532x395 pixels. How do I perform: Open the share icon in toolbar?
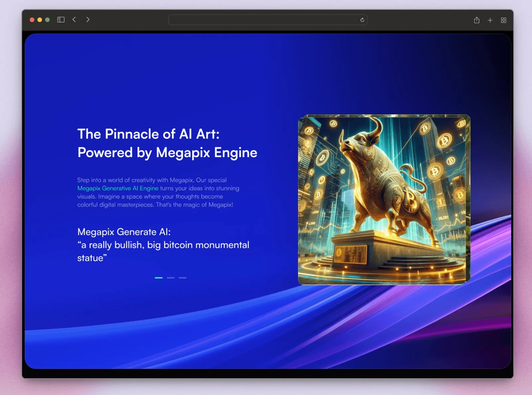[x=476, y=20]
